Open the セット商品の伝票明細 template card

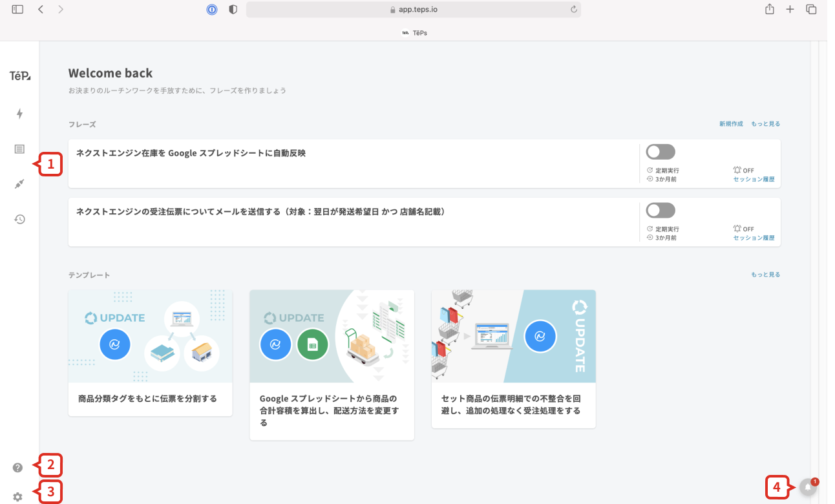pos(513,359)
